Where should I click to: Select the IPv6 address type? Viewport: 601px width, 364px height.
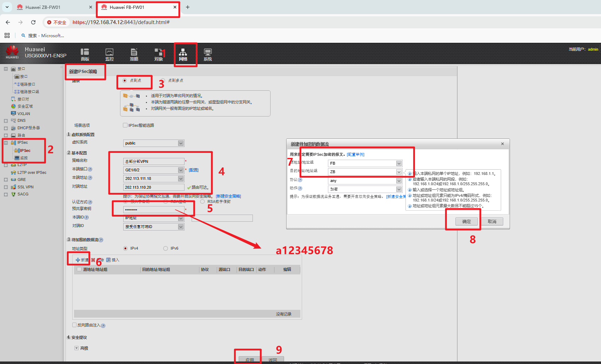pos(165,248)
